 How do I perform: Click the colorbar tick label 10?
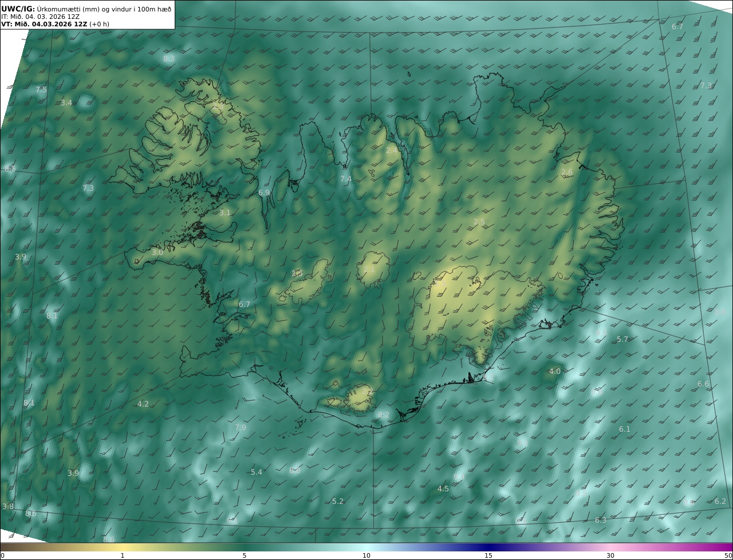click(366, 555)
